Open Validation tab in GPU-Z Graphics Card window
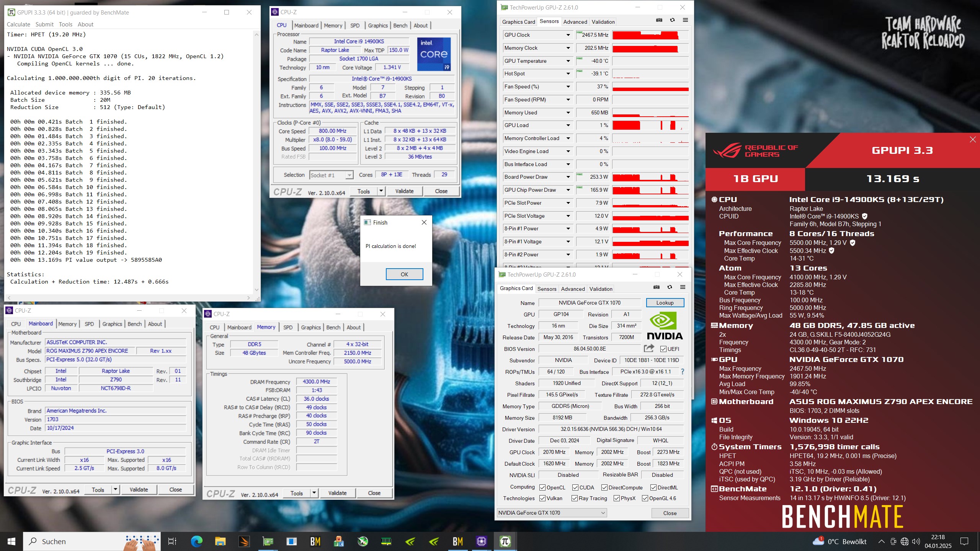980x551 pixels. (601, 289)
